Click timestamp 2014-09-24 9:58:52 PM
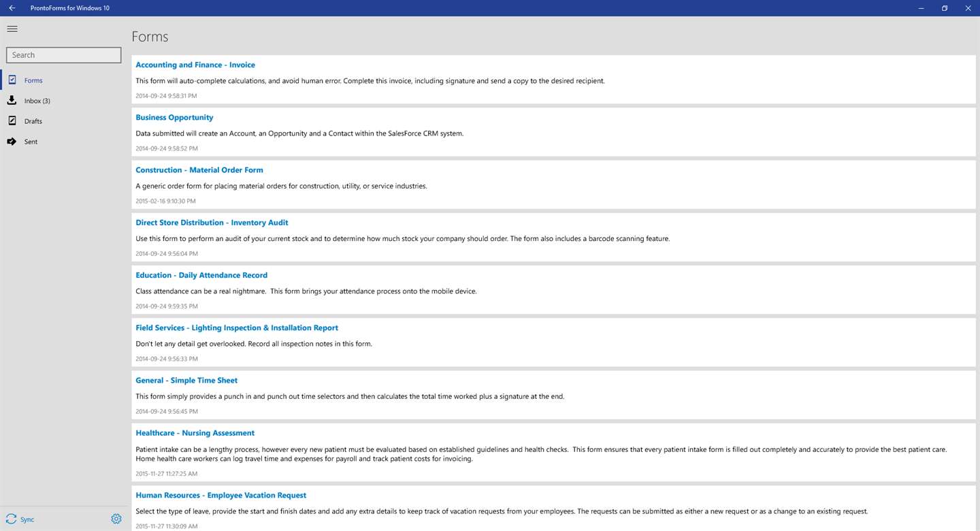This screenshot has height=531, width=980. (x=167, y=148)
